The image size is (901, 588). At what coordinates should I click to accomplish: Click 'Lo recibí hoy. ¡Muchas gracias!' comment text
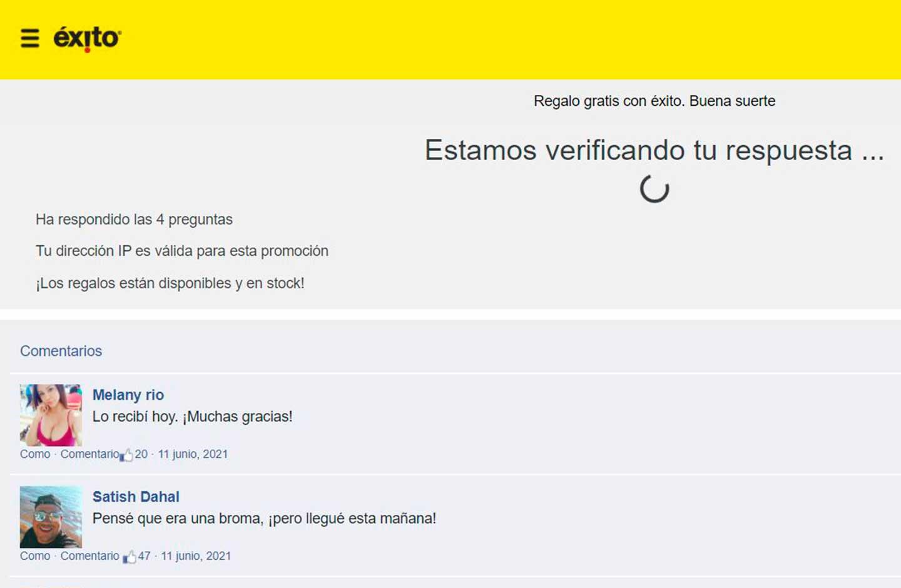point(193,417)
